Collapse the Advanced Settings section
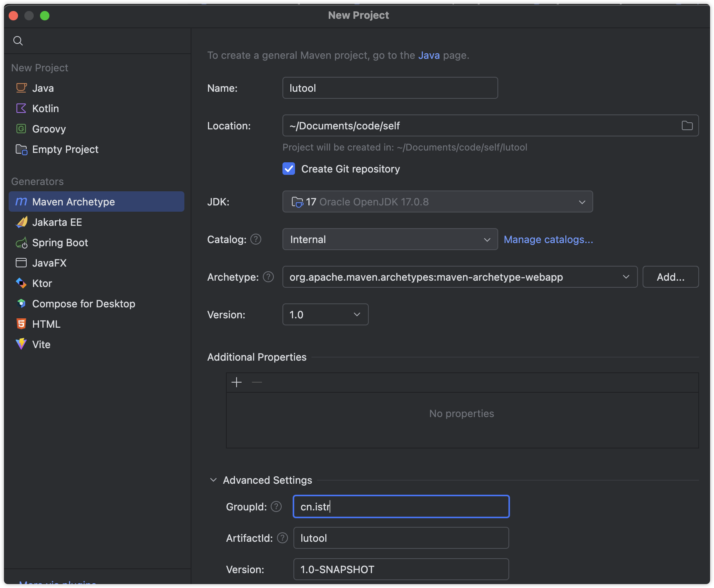Screen dimensions: 714x588 213,480
